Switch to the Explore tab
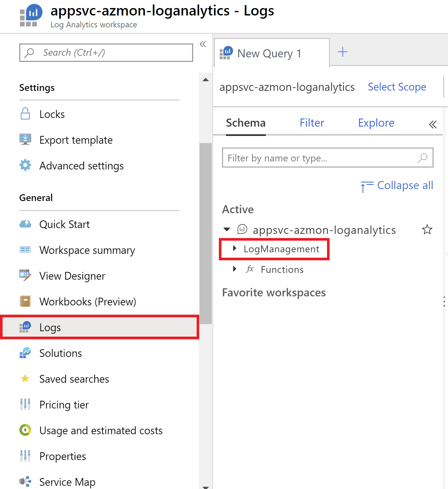Image resolution: width=448 pixels, height=489 pixels. (376, 123)
